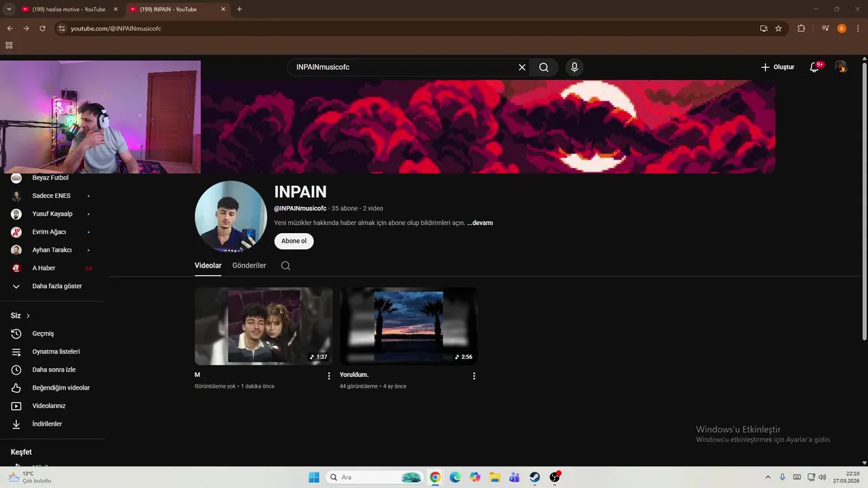
Task: Open Microsoft Edge from taskbar
Action: pos(455,477)
